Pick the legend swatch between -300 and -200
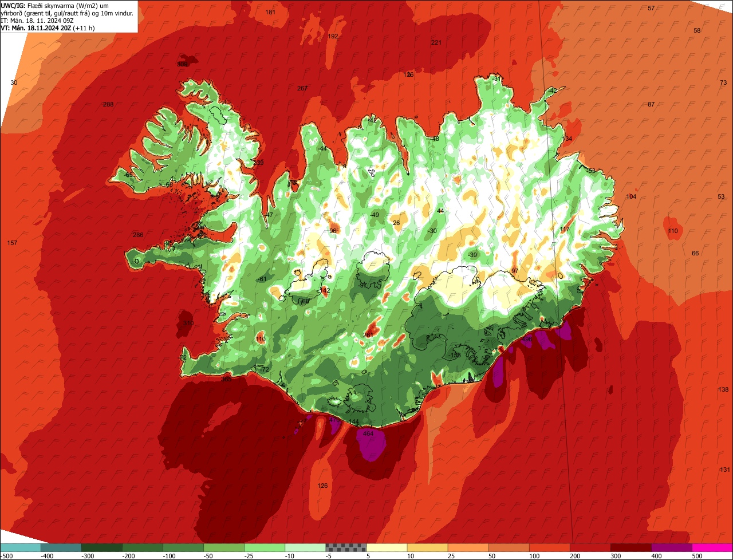 (101, 547)
